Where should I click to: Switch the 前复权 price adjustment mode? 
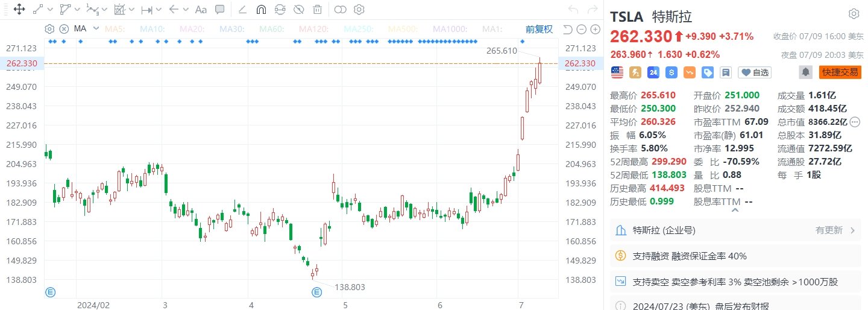pos(538,29)
